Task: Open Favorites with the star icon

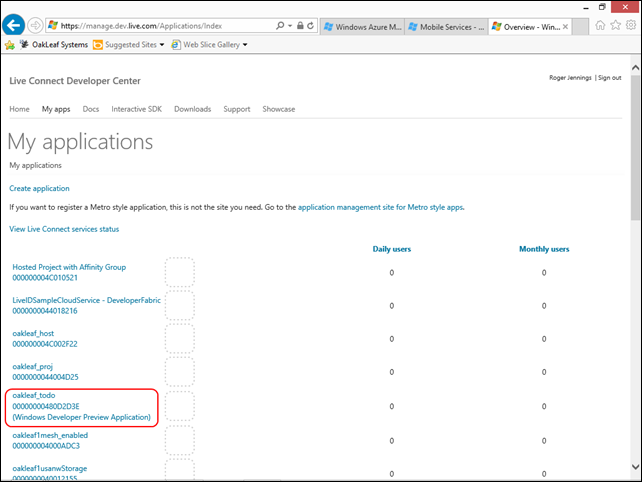Action: click(x=616, y=25)
